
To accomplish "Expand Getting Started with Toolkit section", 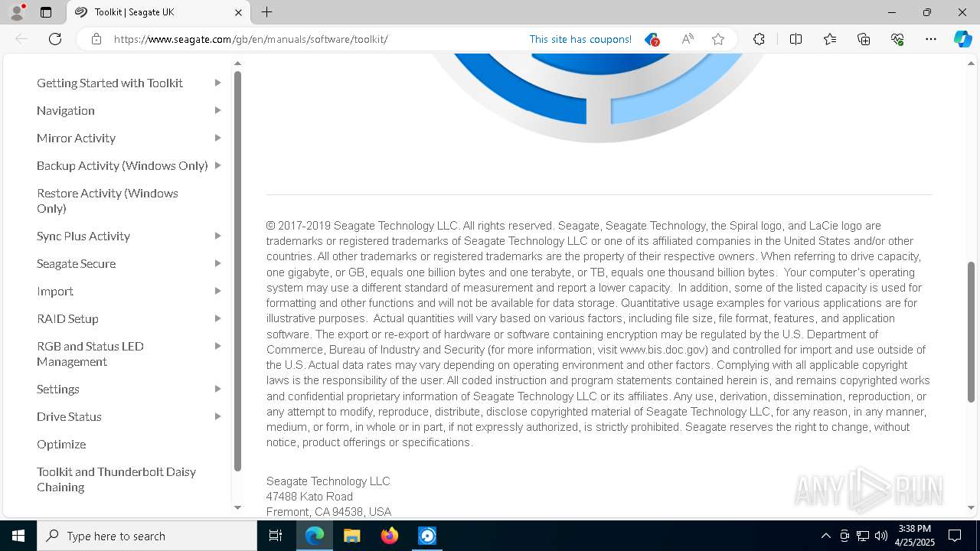I will click(218, 83).
